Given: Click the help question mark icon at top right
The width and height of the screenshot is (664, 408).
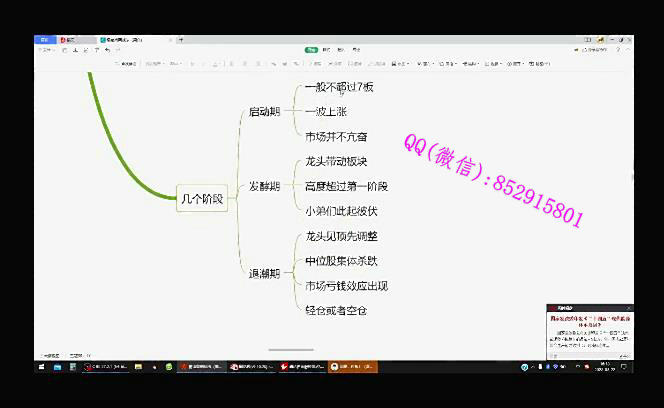Looking at the screenshot, I should tap(617, 49).
